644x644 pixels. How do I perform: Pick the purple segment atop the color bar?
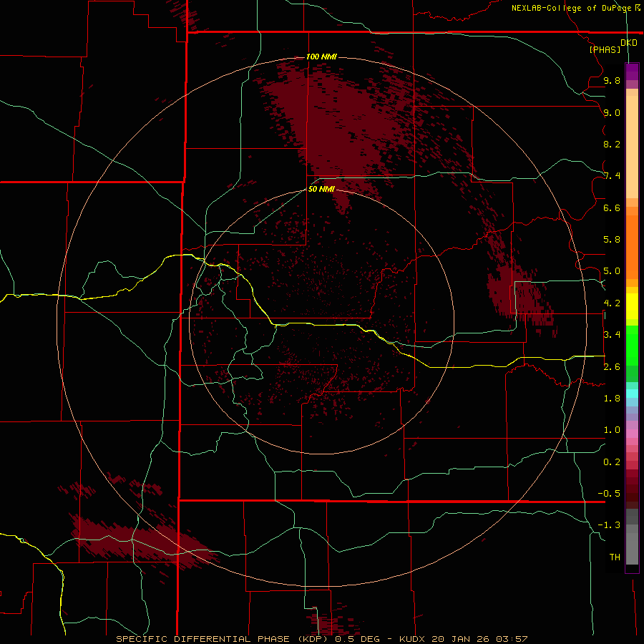632,72
